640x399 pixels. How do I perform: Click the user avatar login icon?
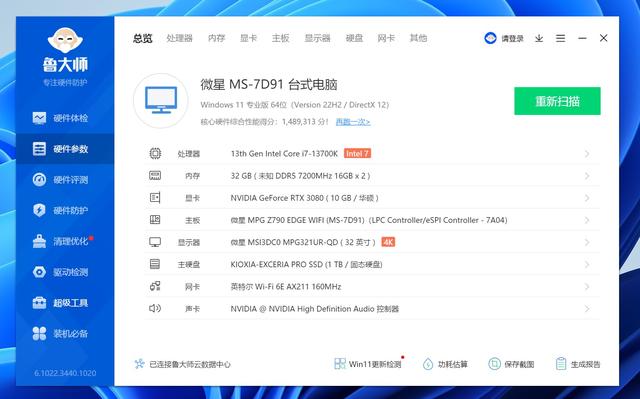click(490, 38)
